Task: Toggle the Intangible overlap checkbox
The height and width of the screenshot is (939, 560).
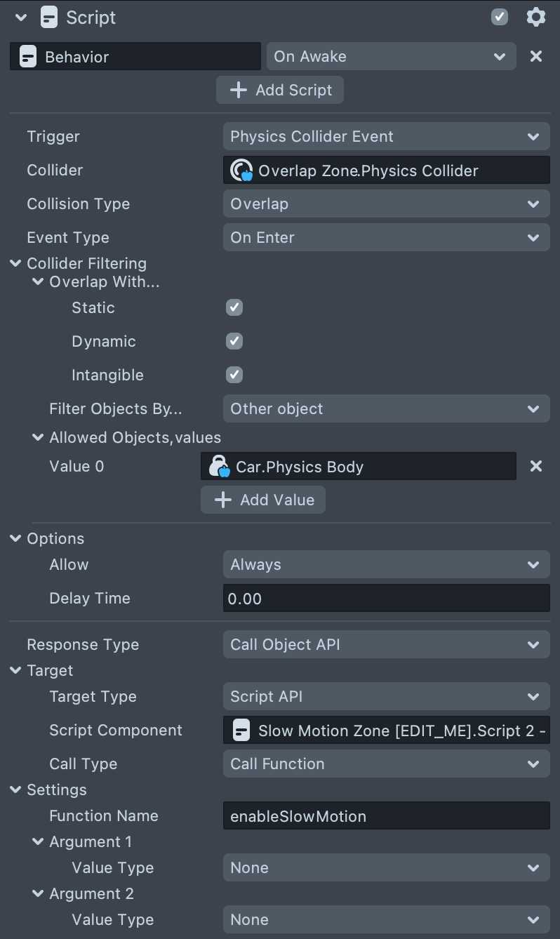Action: pos(234,375)
